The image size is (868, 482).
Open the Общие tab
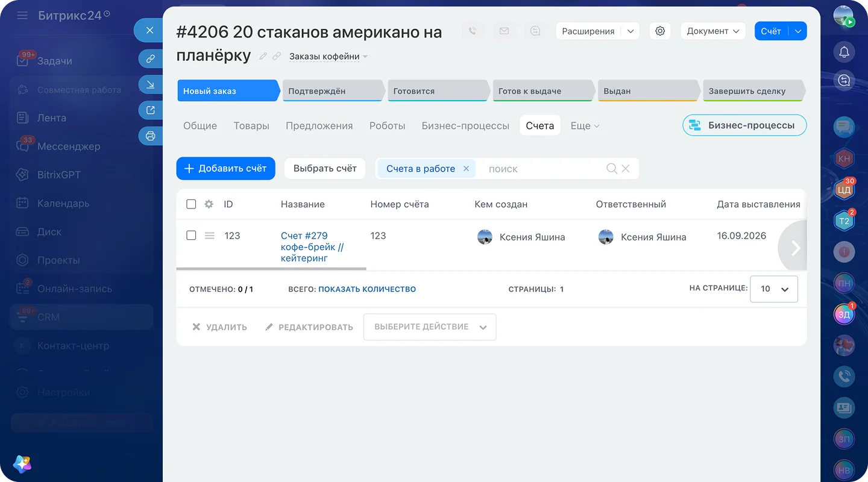(x=200, y=126)
